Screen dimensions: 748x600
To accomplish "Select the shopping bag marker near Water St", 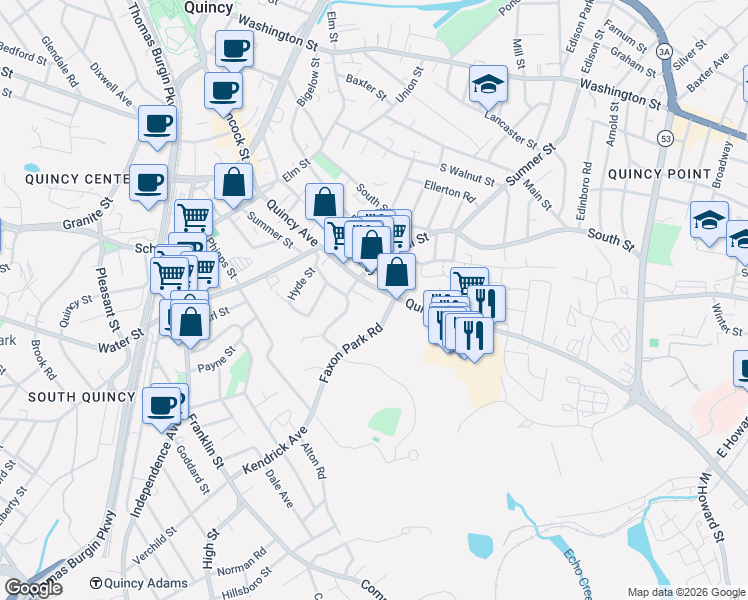I will click(x=190, y=323).
